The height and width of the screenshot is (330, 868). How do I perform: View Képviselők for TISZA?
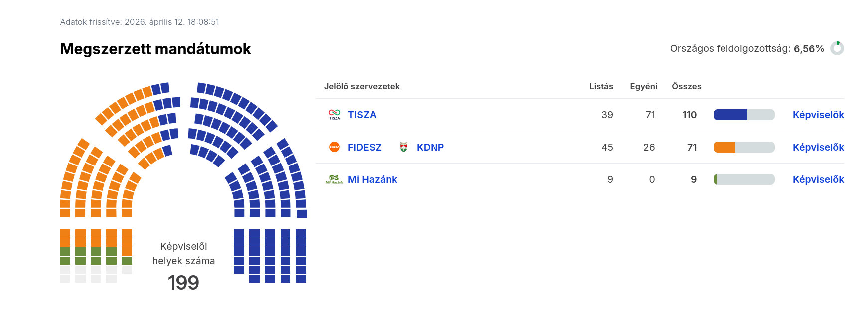818,115
